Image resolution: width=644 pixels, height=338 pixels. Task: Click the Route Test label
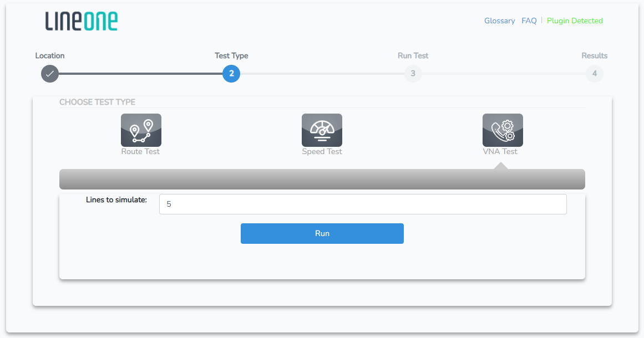pyautogui.click(x=140, y=151)
